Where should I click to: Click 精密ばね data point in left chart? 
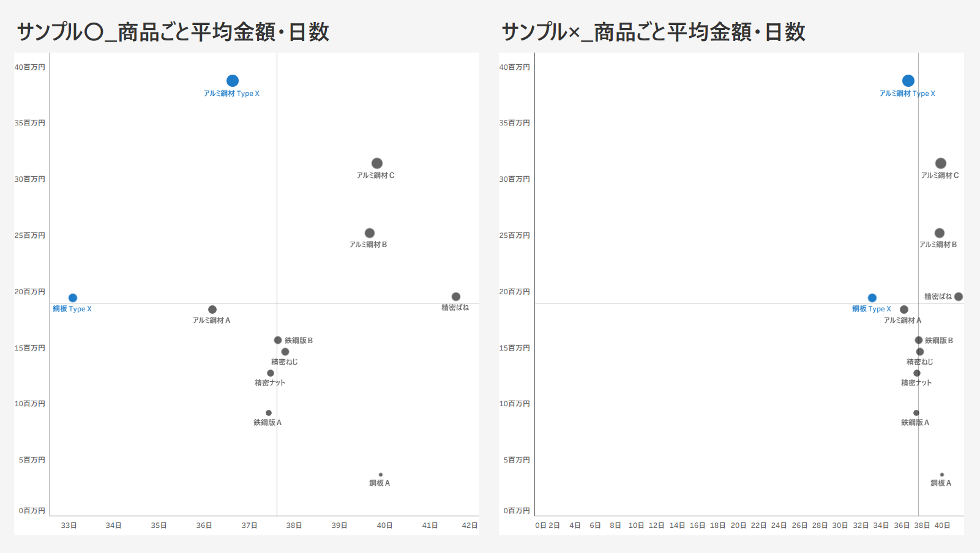tap(456, 297)
